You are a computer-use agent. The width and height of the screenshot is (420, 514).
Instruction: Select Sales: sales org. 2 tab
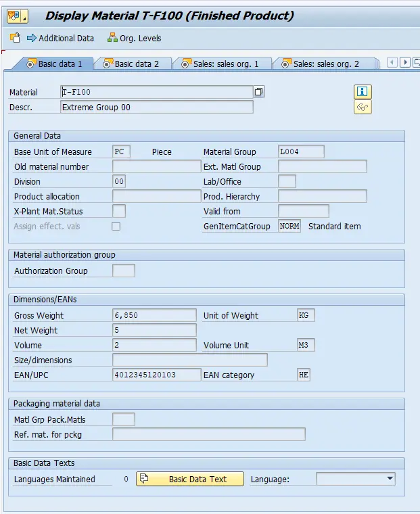tap(325, 64)
